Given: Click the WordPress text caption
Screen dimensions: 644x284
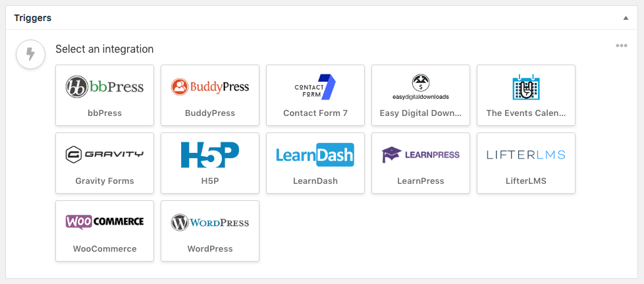Looking at the screenshot, I should point(210,248).
